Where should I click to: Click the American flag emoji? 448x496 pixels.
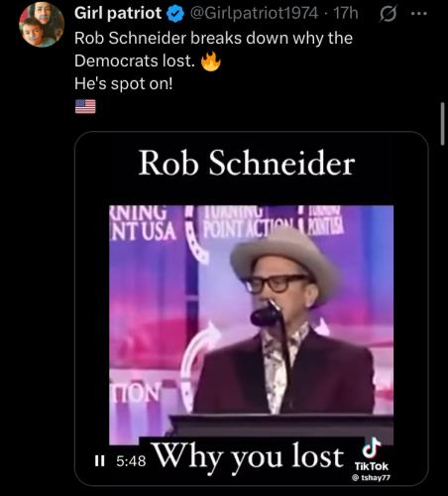point(85,106)
